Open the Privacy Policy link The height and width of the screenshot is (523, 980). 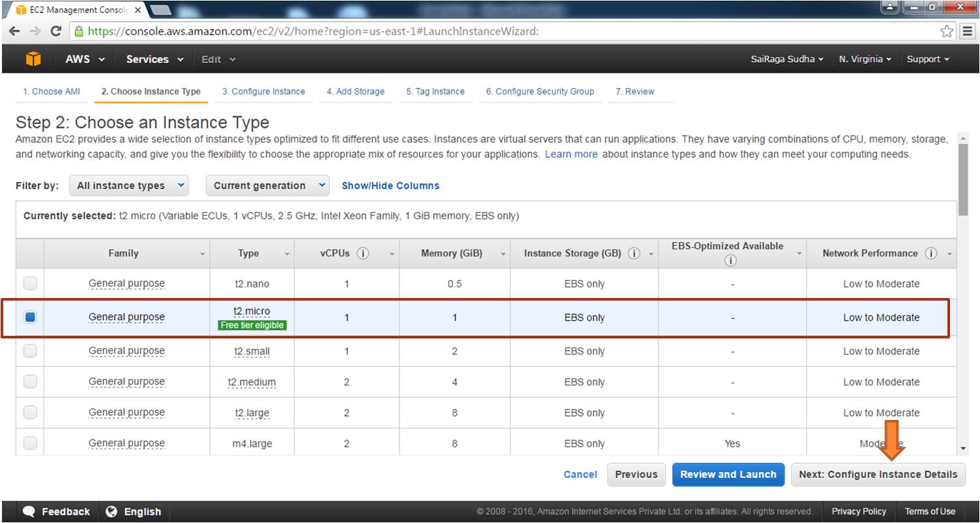(859, 511)
